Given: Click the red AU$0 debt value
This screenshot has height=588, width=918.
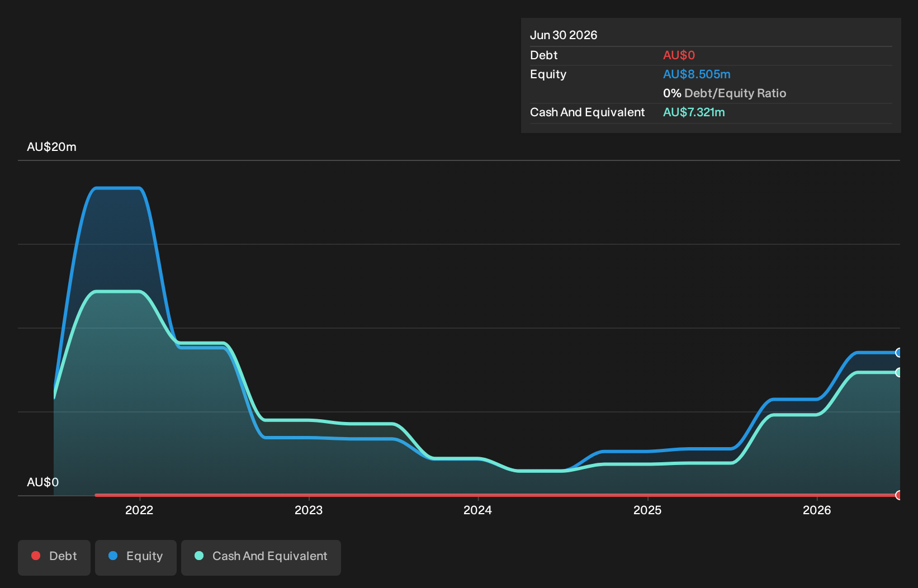Looking at the screenshot, I should point(679,55).
